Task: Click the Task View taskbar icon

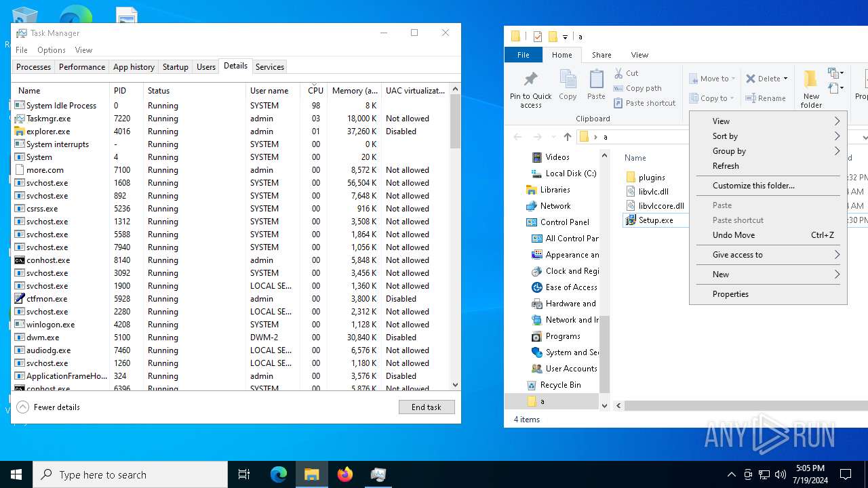Action: click(244, 474)
